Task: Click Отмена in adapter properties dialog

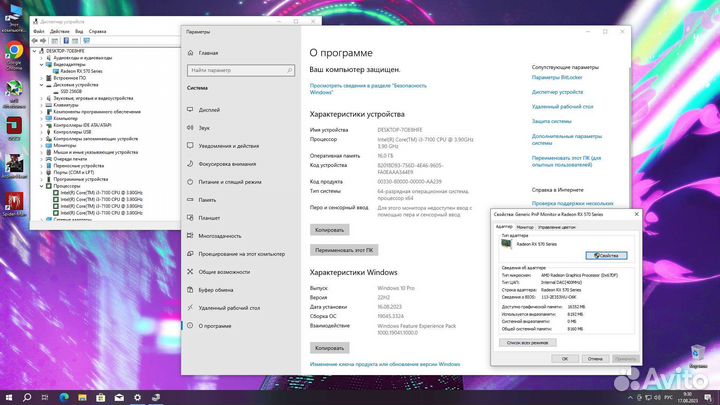Action: click(x=595, y=359)
